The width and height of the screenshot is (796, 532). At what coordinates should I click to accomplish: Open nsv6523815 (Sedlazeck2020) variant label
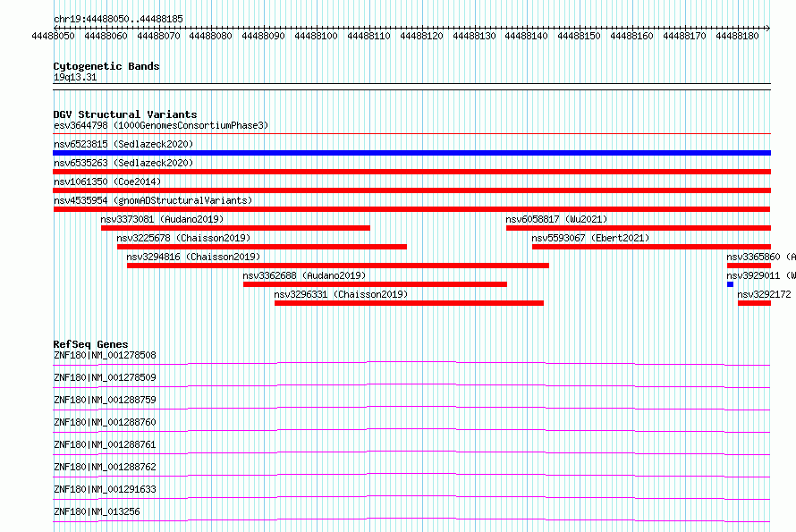(x=123, y=144)
